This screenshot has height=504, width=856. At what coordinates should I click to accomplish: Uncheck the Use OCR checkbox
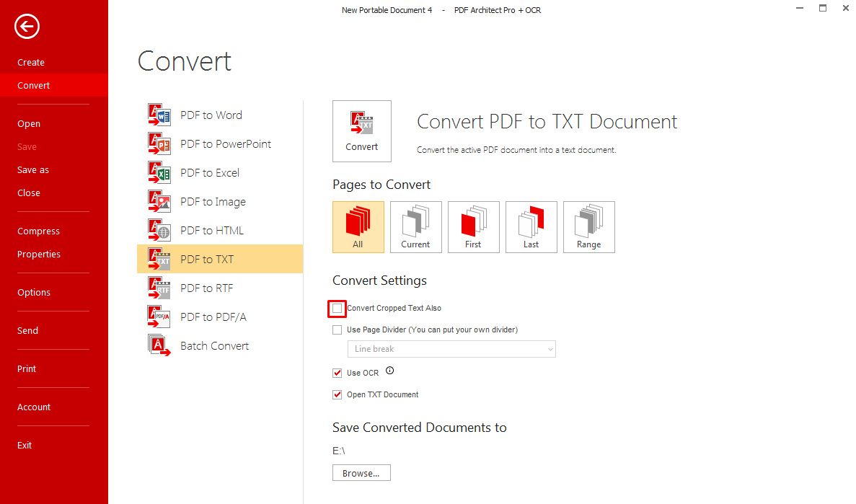point(337,373)
